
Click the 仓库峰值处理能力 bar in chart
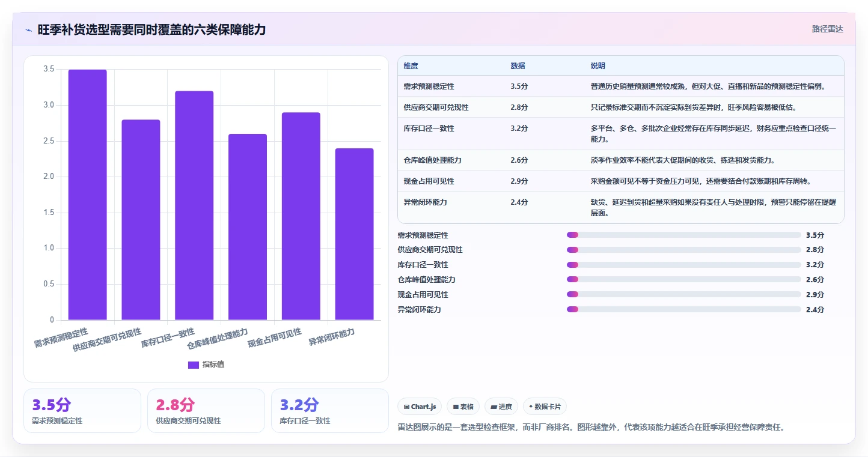click(x=248, y=227)
